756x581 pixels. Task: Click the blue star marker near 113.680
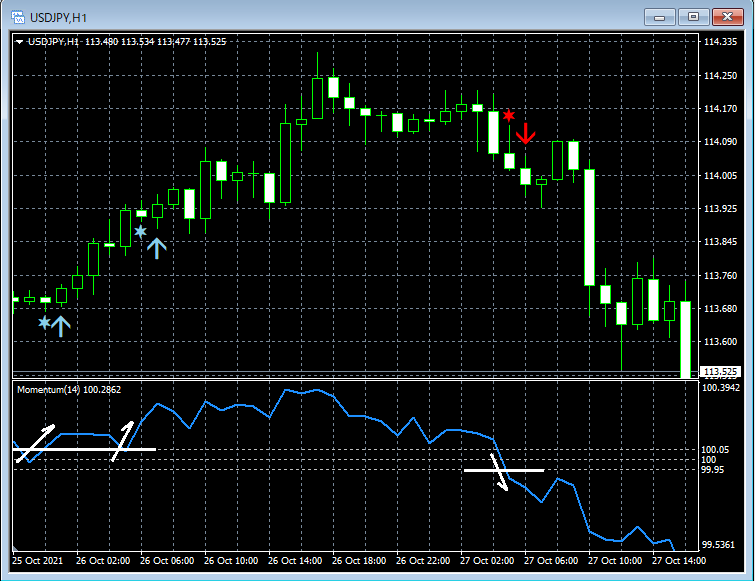tap(44, 322)
